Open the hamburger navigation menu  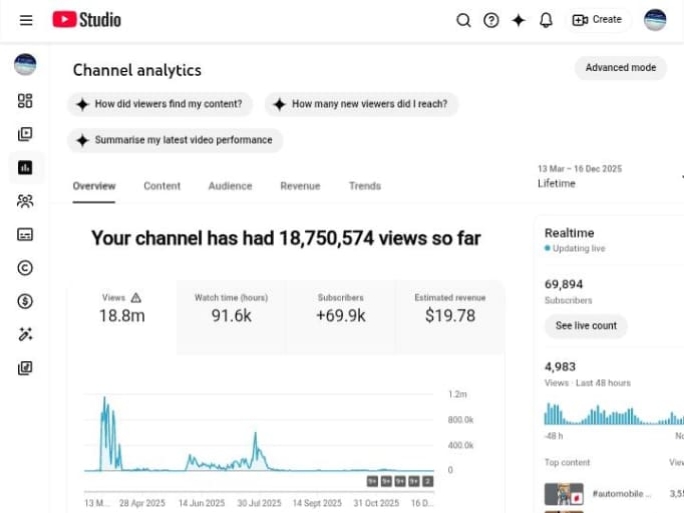coord(26,20)
